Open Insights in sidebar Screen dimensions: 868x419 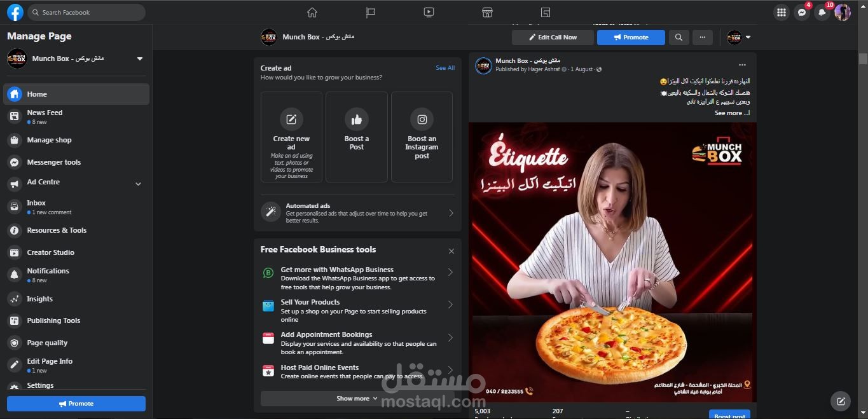click(76, 299)
